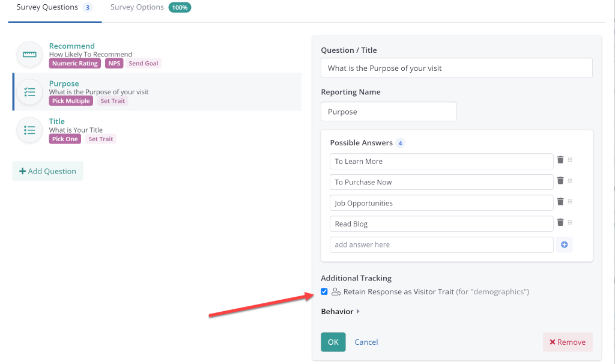Click the Question / Title input field
This screenshot has width=615, height=364.
(x=456, y=68)
